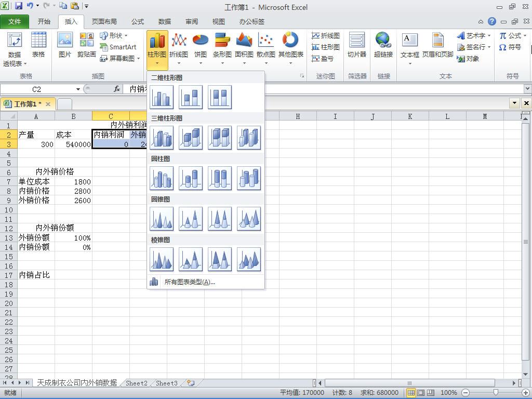The height and width of the screenshot is (399, 532).
Task: Select the stacked pyramid chart
Action: point(191,259)
